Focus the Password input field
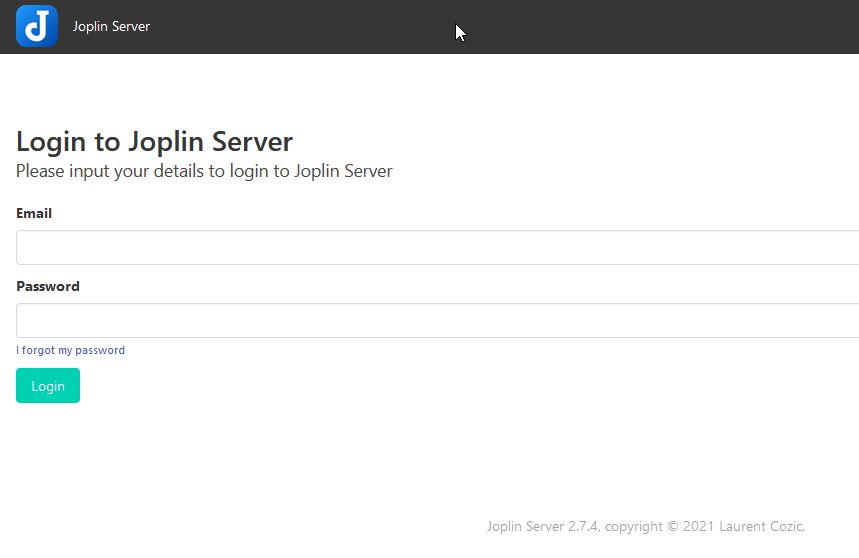Viewport: 859px width, 558px height. (430, 321)
